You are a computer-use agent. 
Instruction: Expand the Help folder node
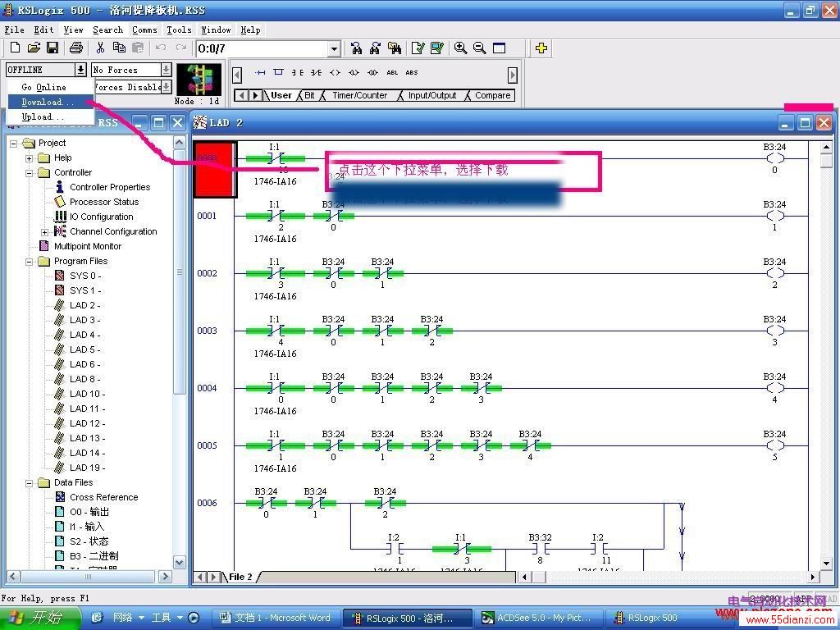pyautogui.click(x=30, y=158)
